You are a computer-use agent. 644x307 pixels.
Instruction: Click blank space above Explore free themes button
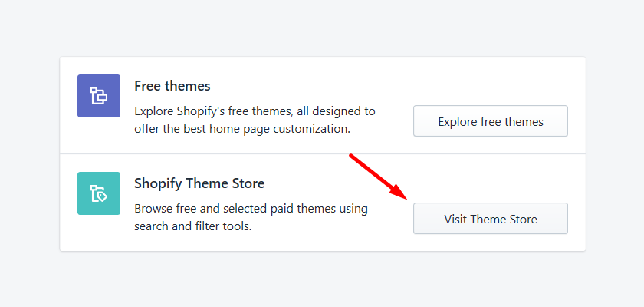[491, 82]
